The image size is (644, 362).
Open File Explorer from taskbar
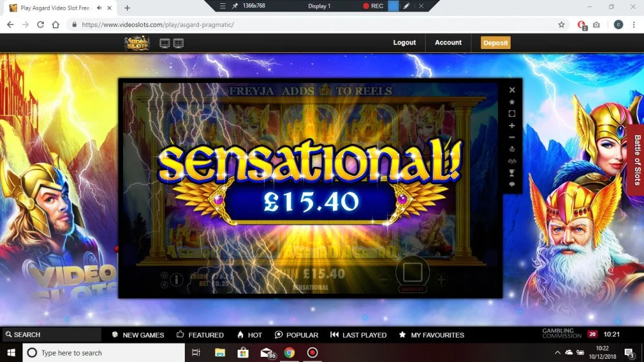220,352
